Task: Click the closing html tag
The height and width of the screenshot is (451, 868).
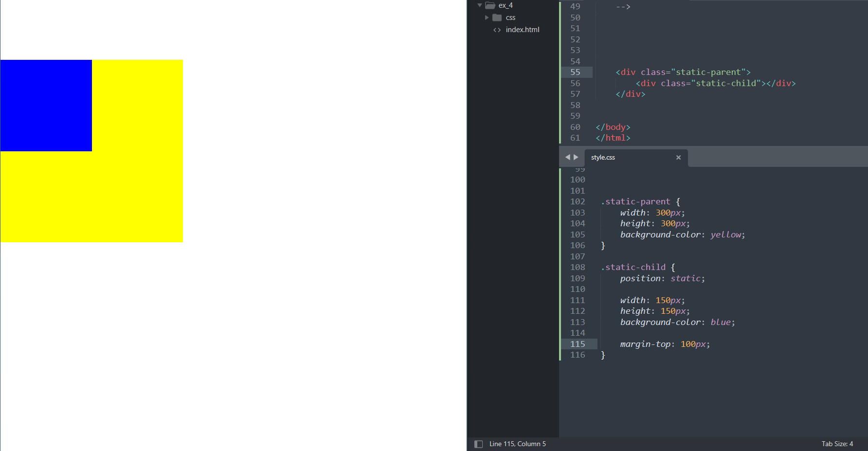Action: coord(613,138)
